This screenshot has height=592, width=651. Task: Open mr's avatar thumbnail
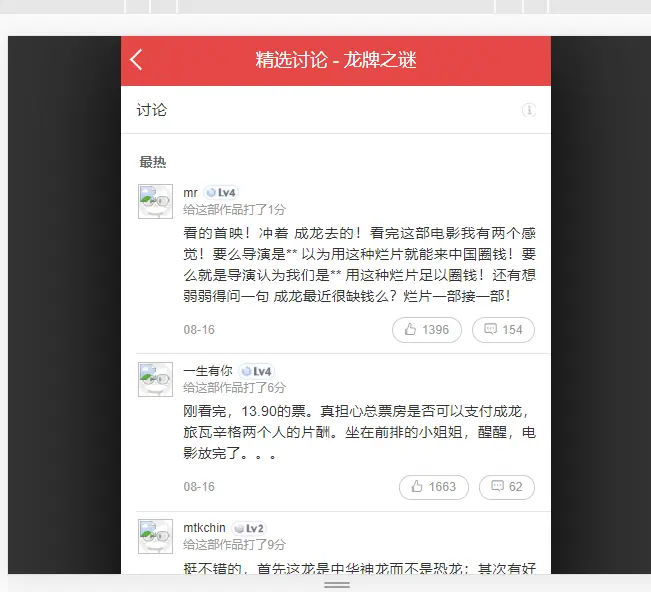point(155,201)
